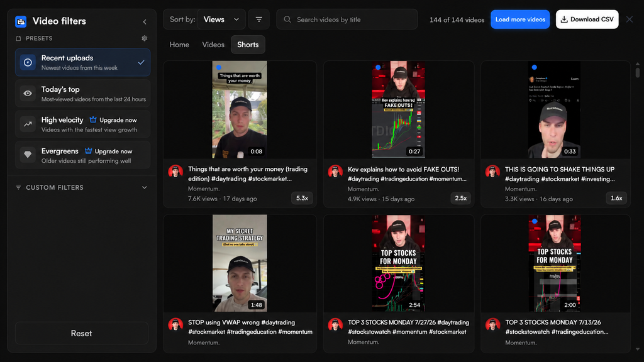Open thumbnail of 2:54 Top Stocks short
Image resolution: width=644 pixels, height=362 pixels.
398,263
